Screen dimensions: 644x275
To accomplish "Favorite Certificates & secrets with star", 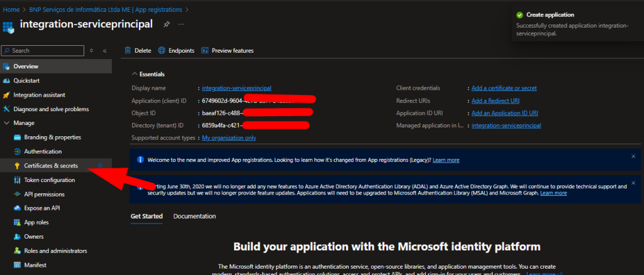I will coord(100,165).
